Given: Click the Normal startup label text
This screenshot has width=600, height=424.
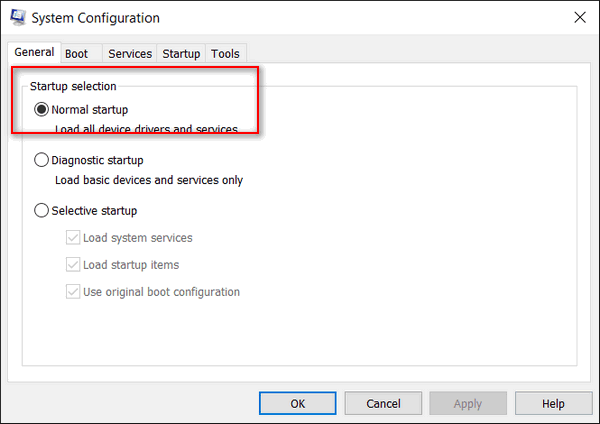Looking at the screenshot, I should pyautogui.click(x=90, y=110).
